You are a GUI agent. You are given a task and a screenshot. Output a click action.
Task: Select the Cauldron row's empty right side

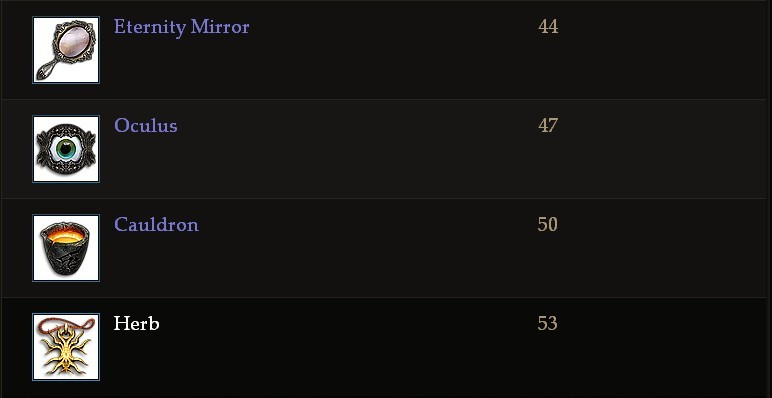tap(667, 248)
